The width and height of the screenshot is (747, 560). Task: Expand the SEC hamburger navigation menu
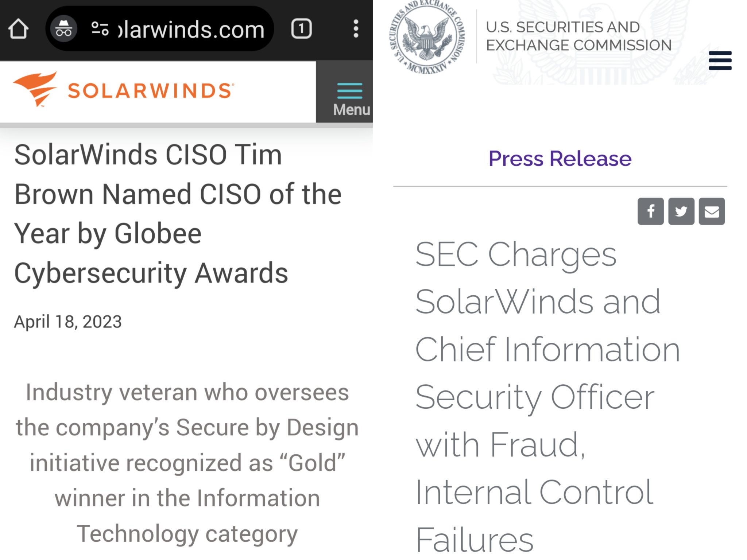tap(720, 61)
